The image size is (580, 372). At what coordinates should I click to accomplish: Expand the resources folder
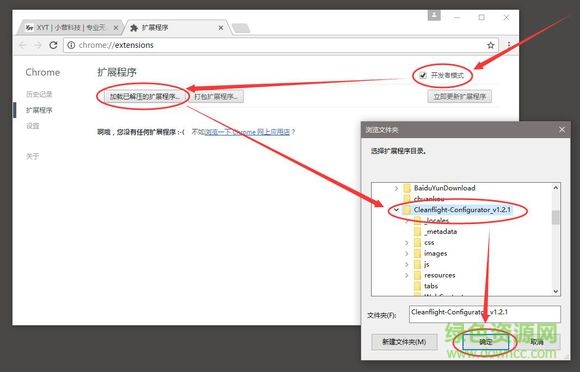pos(407,275)
